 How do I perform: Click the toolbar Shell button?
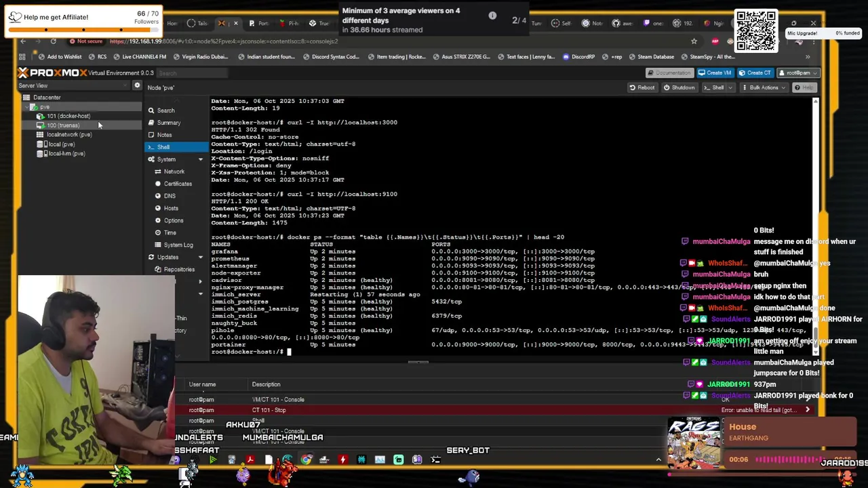point(713,87)
